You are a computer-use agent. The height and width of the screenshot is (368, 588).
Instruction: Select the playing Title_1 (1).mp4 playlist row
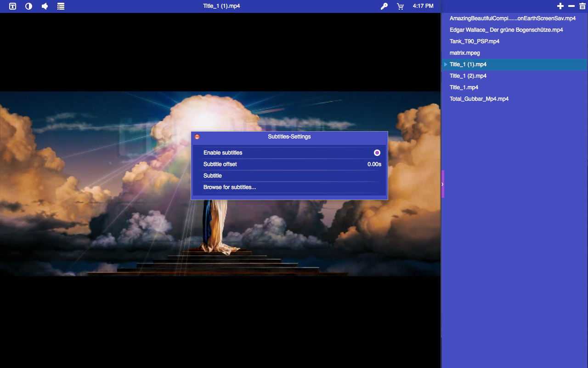click(514, 64)
